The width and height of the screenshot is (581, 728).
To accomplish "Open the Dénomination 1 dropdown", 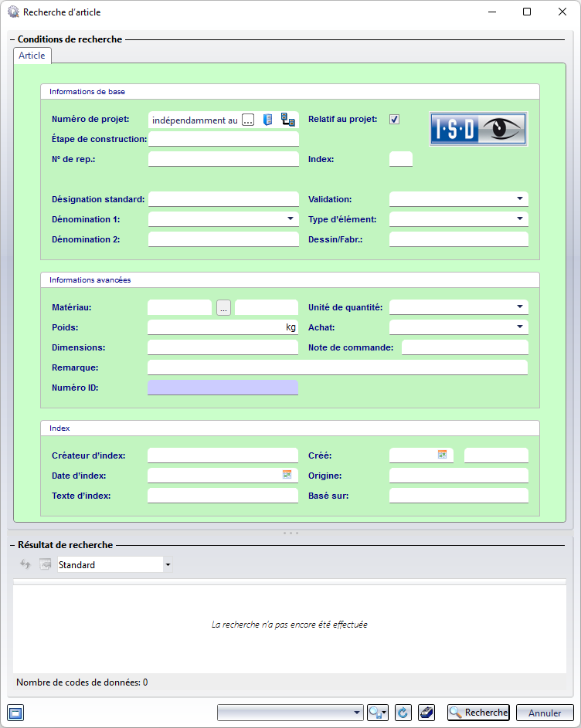I will coord(290,218).
